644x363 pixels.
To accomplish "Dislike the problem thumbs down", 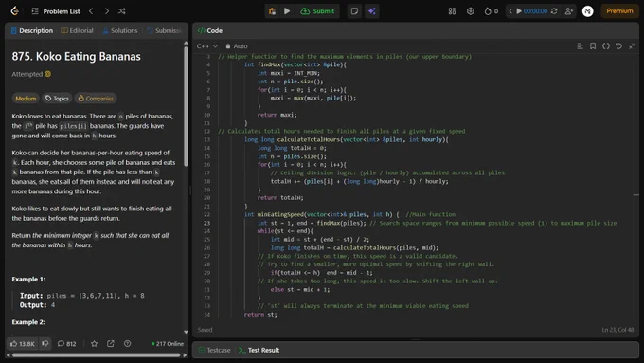I will (x=45, y=344).
